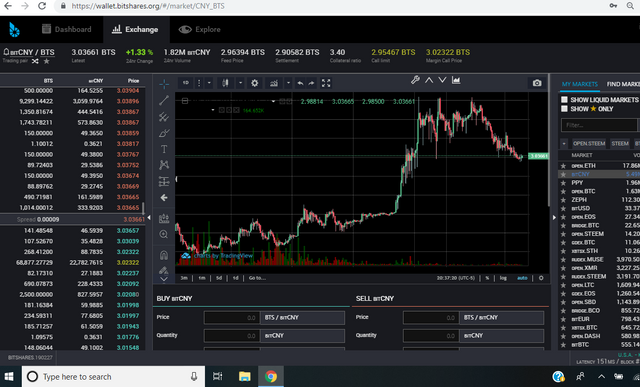Screen dimensions: 640x387
Task: Select the 5d time range button
Action: tap(219, 278)
